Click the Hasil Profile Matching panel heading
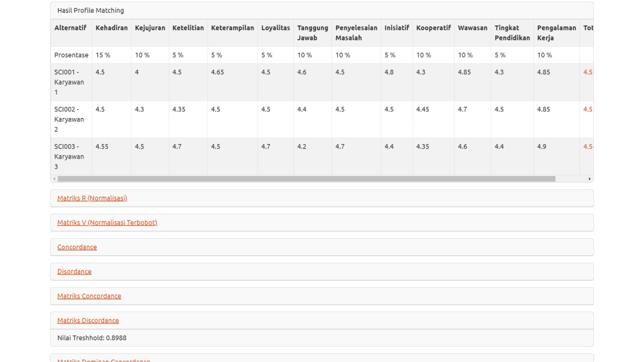Viewport: 644px width, 362px height. (x=91, y=11)
